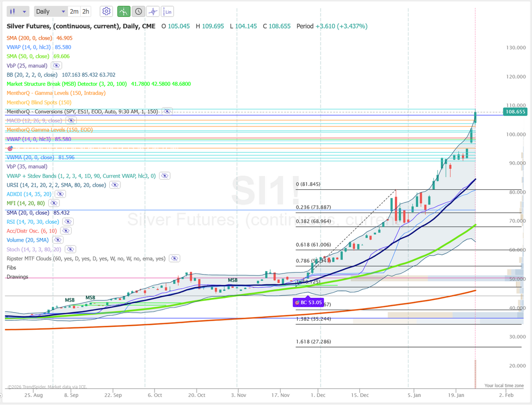Click the SMA (200, 0, close) indicator label
Image resolution: width=532 pixels, height=406 pixels.
(28, 38)
